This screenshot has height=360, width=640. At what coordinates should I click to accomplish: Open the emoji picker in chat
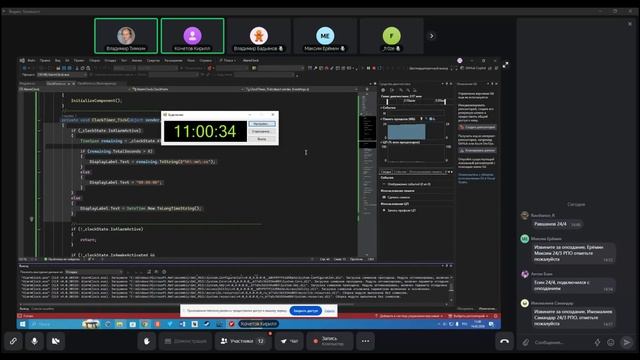click(611, 342)
